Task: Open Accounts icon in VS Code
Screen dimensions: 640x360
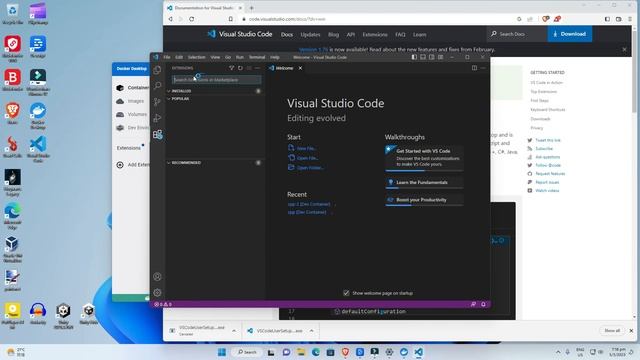Action: 157,277
